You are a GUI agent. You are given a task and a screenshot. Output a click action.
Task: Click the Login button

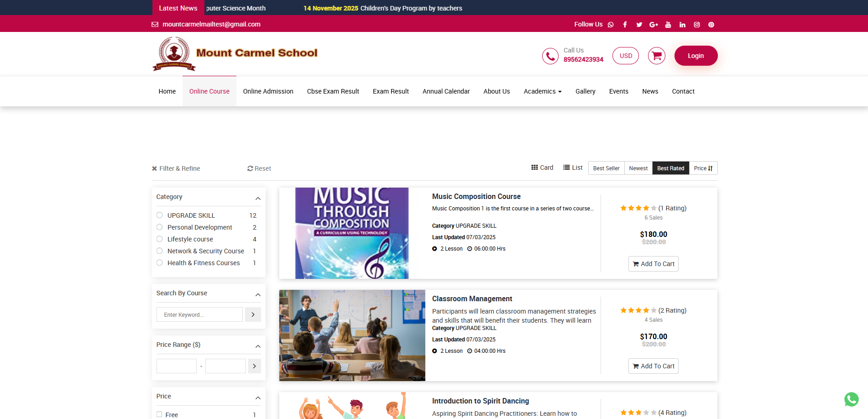tap(695, 56)
